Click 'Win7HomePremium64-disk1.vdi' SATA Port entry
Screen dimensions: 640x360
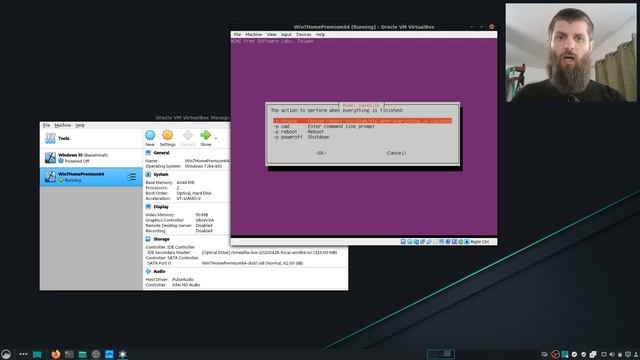(252, 263)
